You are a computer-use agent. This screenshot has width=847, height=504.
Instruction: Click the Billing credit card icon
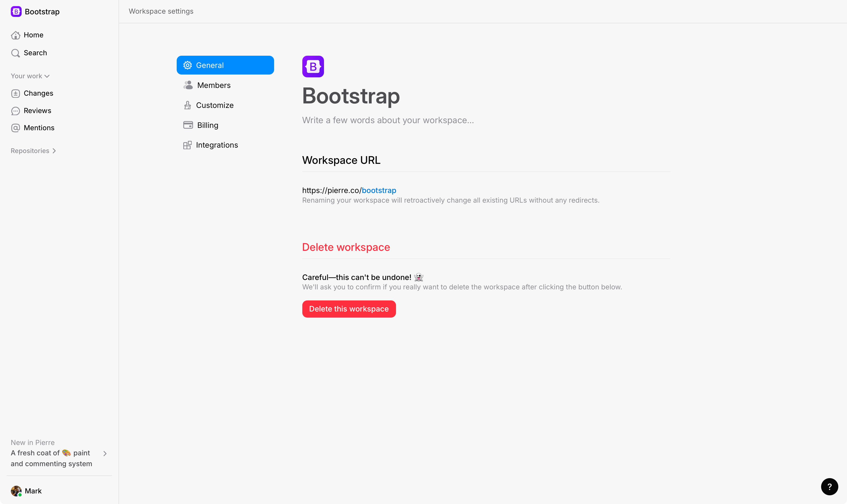click(x=188, y=125)
